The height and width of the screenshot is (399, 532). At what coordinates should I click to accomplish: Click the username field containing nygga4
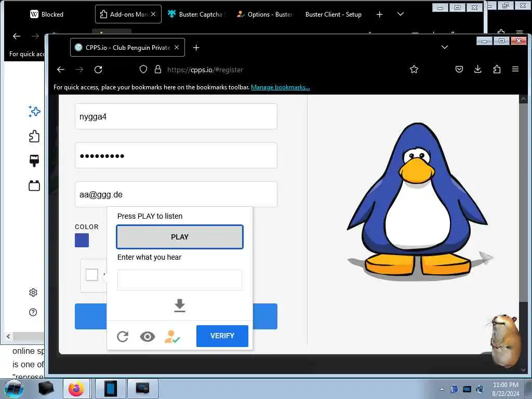(176, 116)
